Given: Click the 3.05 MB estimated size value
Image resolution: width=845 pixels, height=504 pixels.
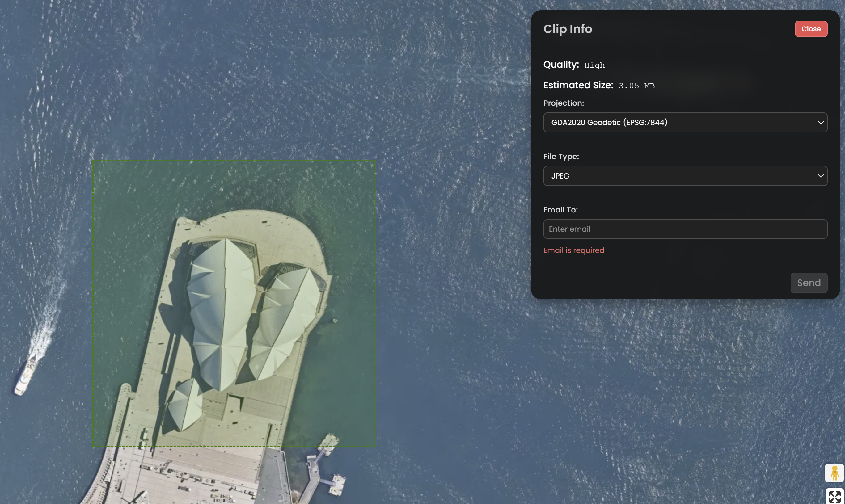Looking at the screenshot, I should coord(636,86).
